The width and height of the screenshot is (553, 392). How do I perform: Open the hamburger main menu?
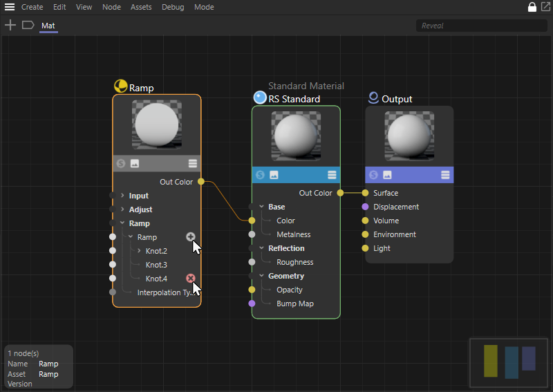click(x=10, y=7)
